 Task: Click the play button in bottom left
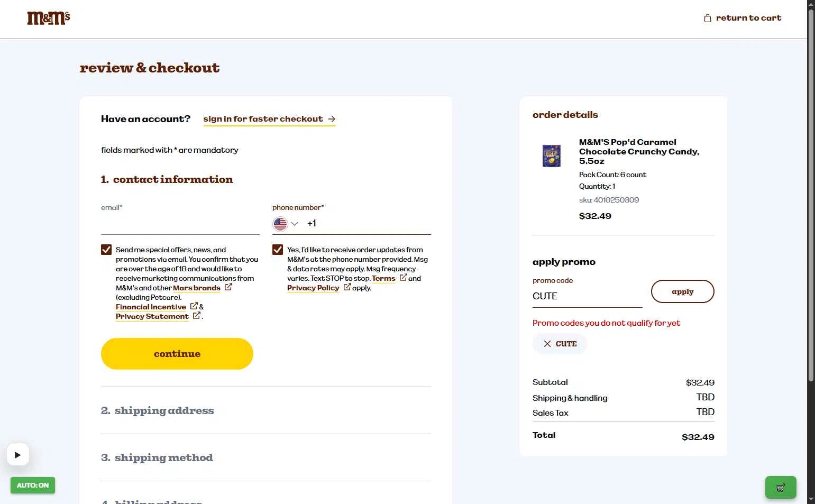coord(17,455)
